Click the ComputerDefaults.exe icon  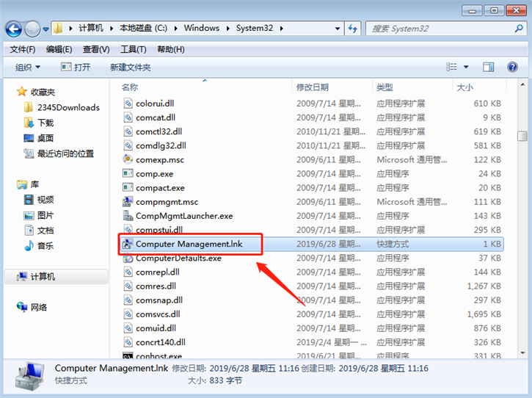coord(128,258)
